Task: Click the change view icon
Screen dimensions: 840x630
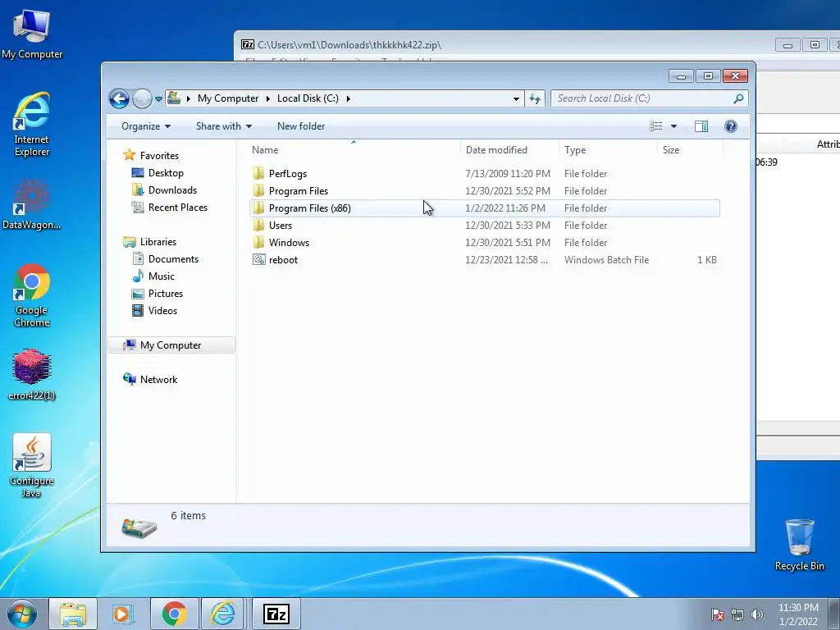Action: (656, 126)
